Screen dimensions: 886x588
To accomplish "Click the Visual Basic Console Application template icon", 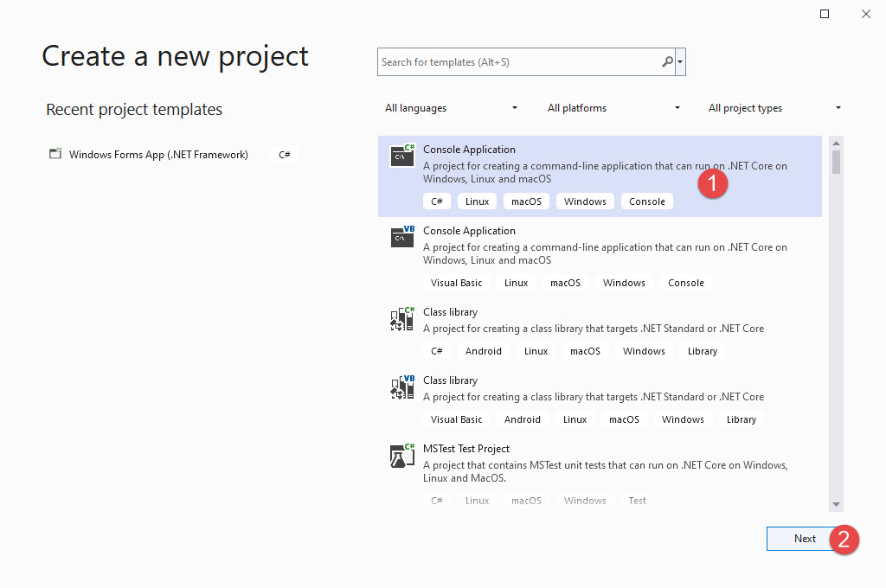I will (401, 237).
